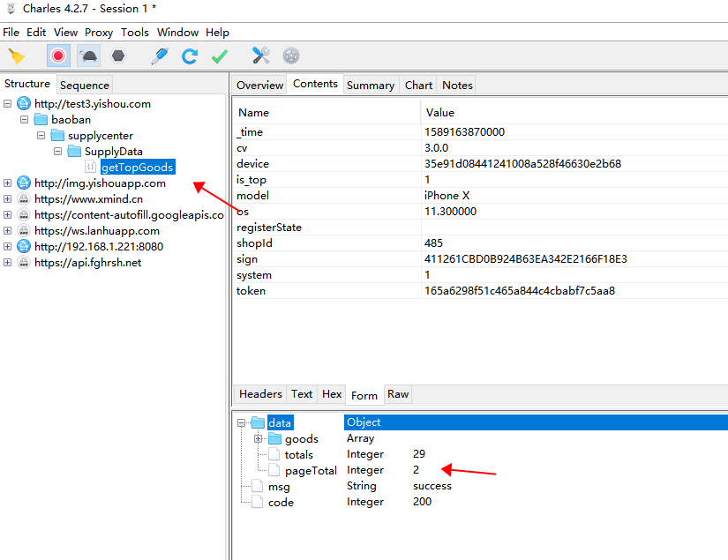Click the getTopGoods JSON file icon
728x560 pixels.
pyautogui.click(x=91, y=167)
